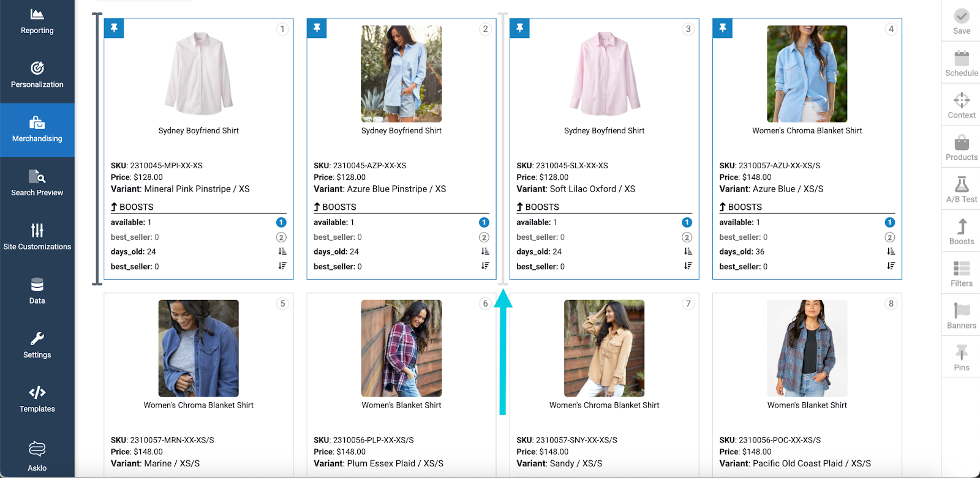Unpin the Soft Lilac Oxford shirt
Screen dimensions: 980x478
(519, 28)
